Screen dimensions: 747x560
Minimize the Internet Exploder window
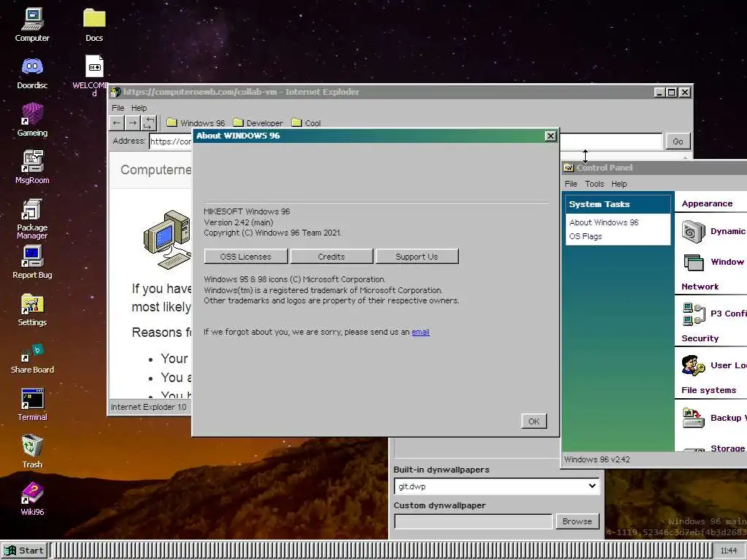pyautogui.click(x=659, y=92)
